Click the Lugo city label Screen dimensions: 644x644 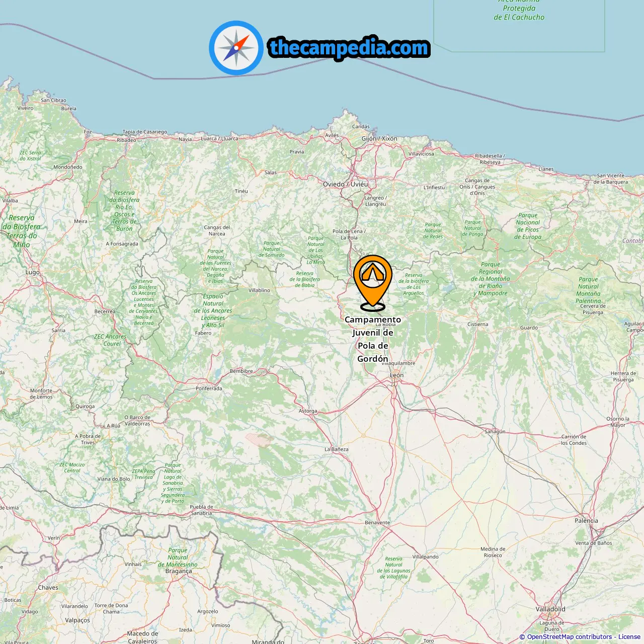point(33,272)
